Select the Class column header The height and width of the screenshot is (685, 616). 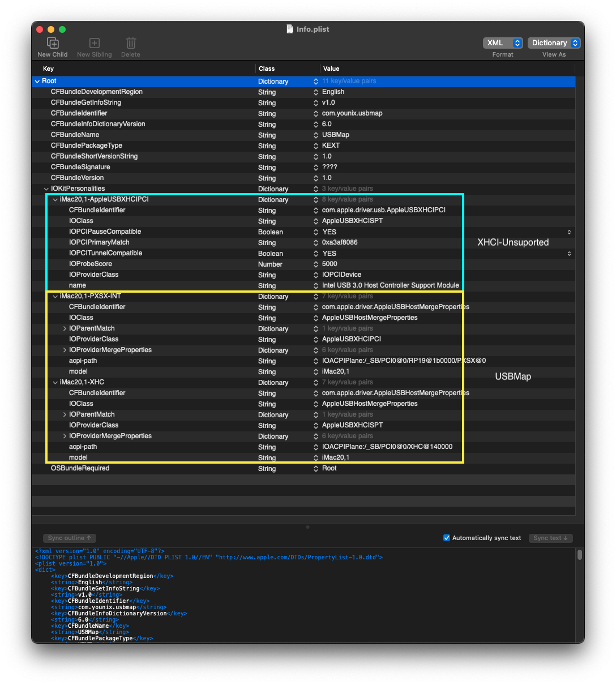pos(266,68)
